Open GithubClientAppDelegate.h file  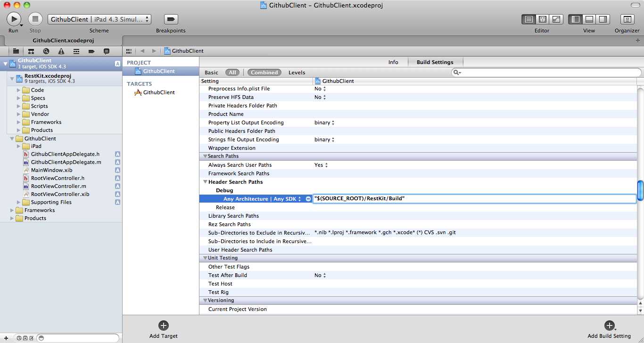65,154
